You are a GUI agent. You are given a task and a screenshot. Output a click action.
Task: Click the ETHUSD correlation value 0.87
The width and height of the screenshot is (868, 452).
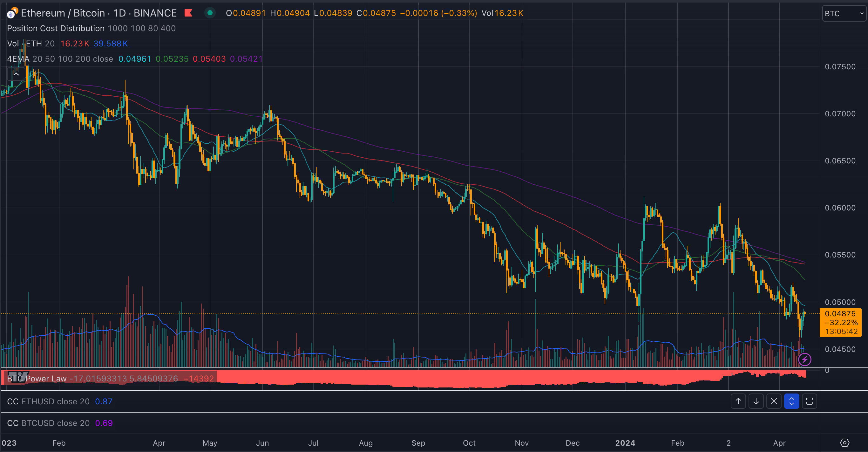click(104, 401)
